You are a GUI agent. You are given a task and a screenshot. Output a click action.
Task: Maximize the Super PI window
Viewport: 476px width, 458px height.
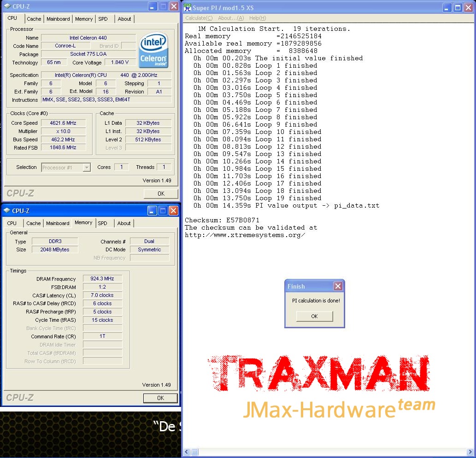(458, 7)
